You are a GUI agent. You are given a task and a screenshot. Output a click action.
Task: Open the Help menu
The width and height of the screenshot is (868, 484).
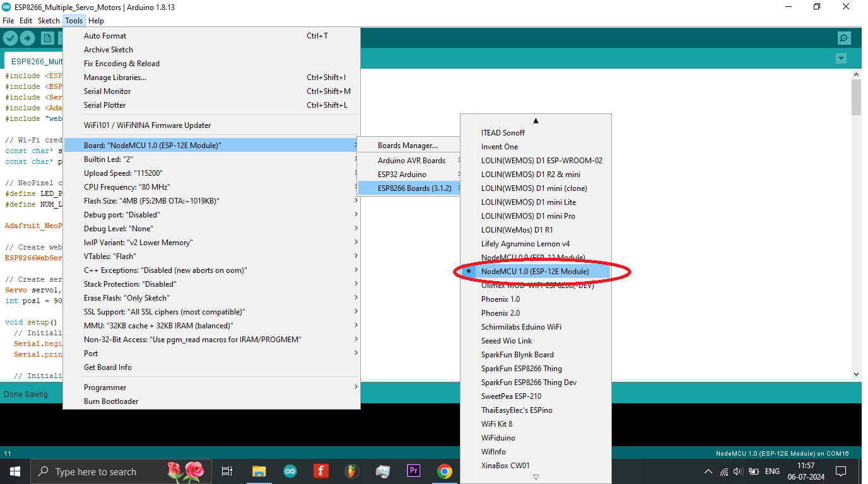point(96,21)
